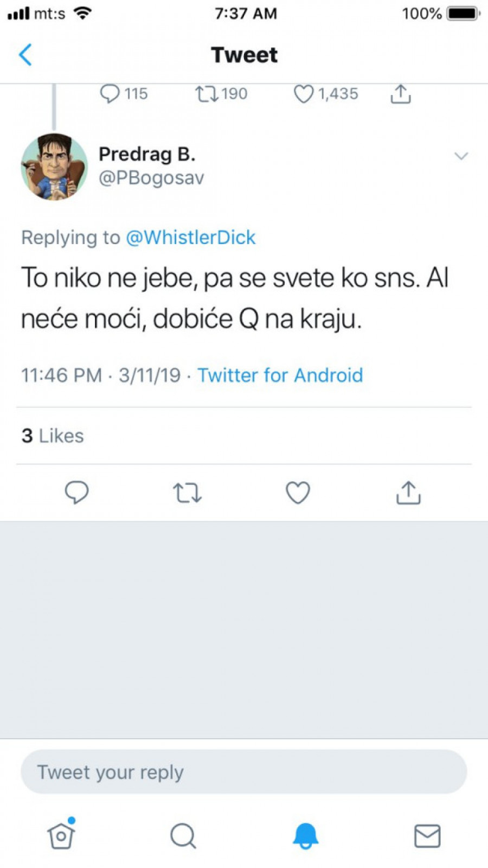Retweet the parent tweet with 190 retweets
Image resolution: width=488 pixels, height=868 pixels.
click(x=207, y=94)
